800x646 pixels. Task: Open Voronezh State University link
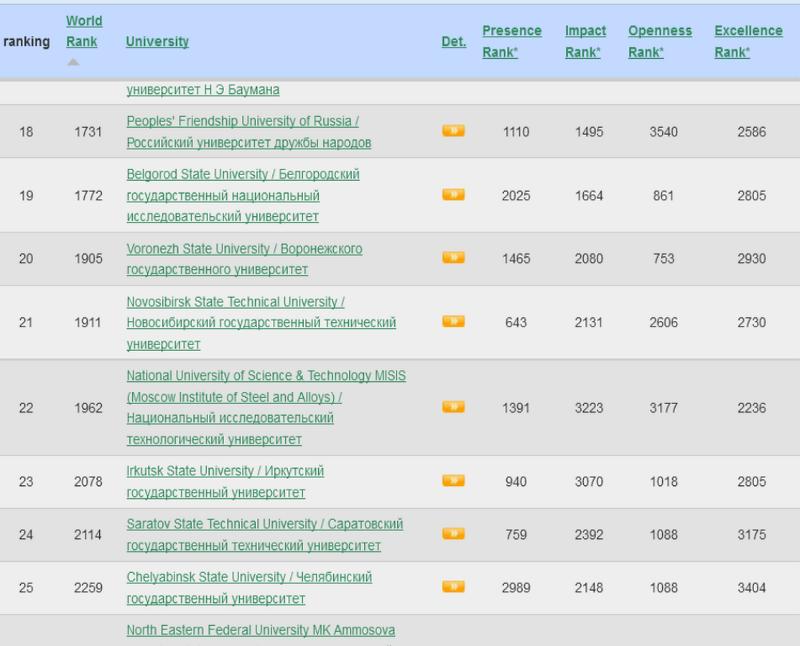(244, 249)
